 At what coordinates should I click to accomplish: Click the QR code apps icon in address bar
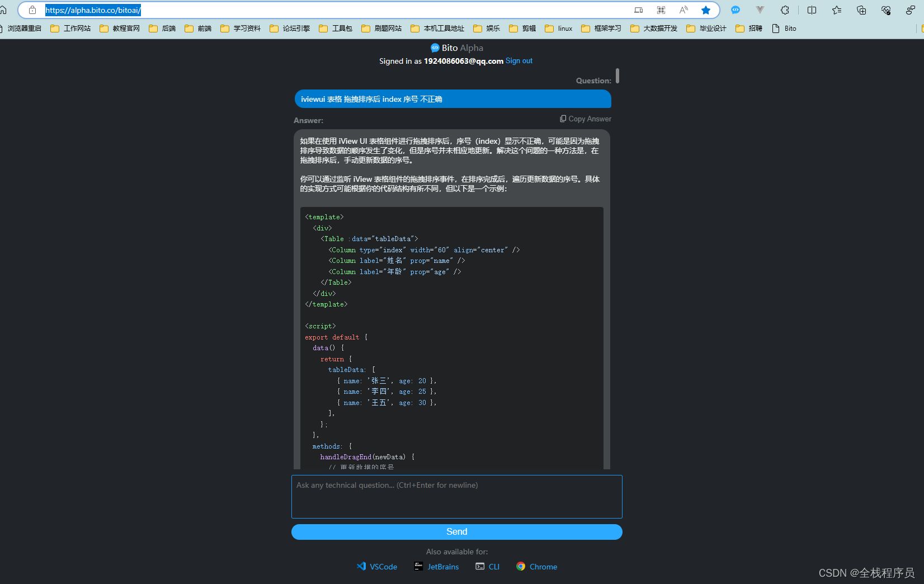(x=661, y=10)
